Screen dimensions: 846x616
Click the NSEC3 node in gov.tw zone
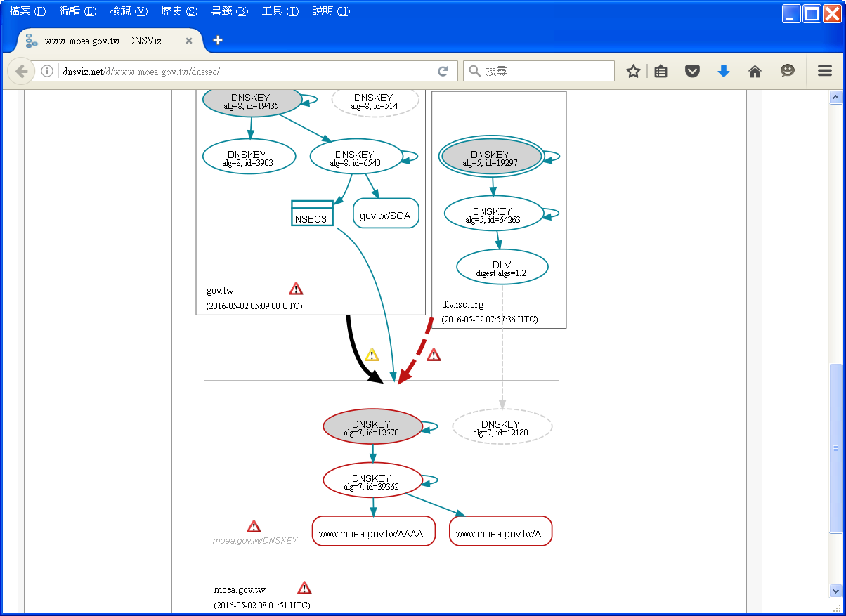pos(312,215)
